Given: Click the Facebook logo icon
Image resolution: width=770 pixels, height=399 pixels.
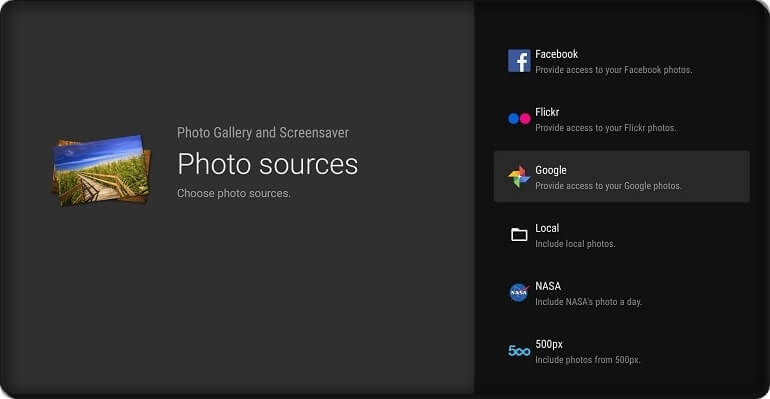Looking at the screenshot, I should tap(519, 61).
